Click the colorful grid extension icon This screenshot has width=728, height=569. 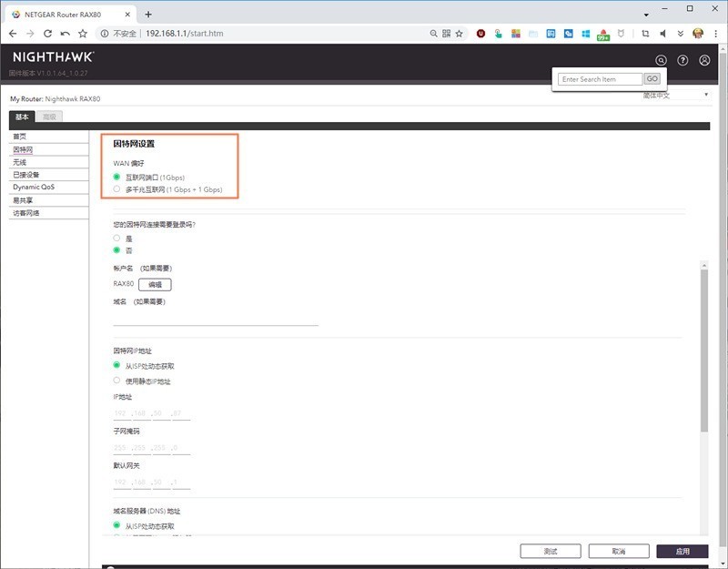pos(516,34)
